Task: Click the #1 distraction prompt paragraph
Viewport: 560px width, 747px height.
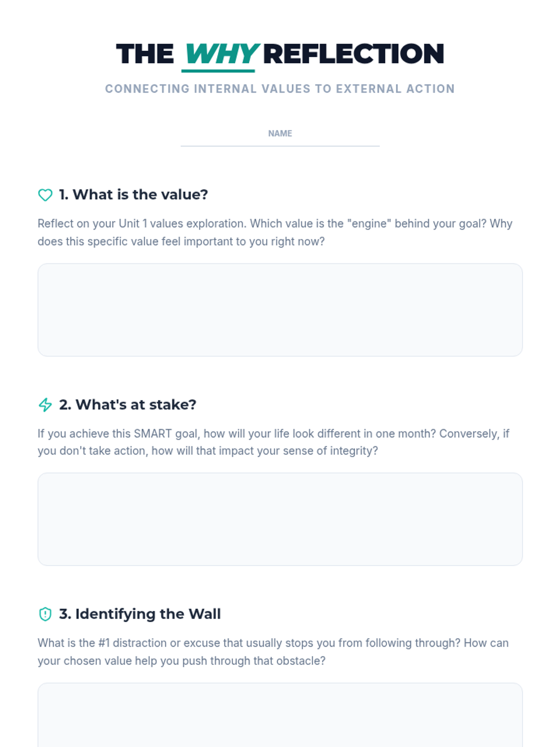Action: [x=273, y=652]
